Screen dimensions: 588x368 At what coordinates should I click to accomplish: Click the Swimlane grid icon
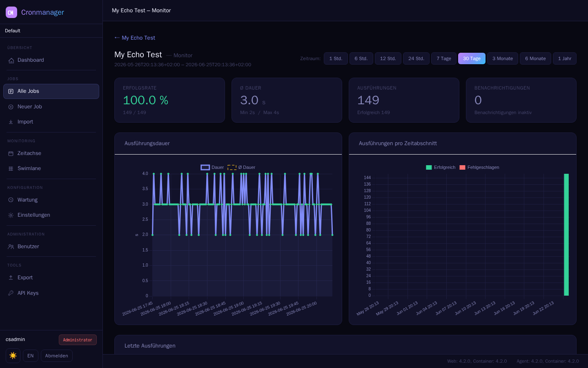[x=11, y=169]
